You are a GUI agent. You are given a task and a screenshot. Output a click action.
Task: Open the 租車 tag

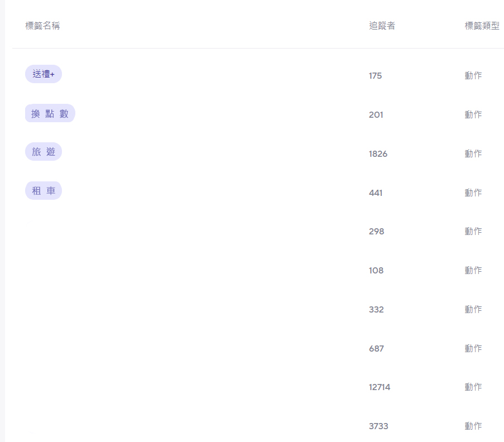point(43,191)
